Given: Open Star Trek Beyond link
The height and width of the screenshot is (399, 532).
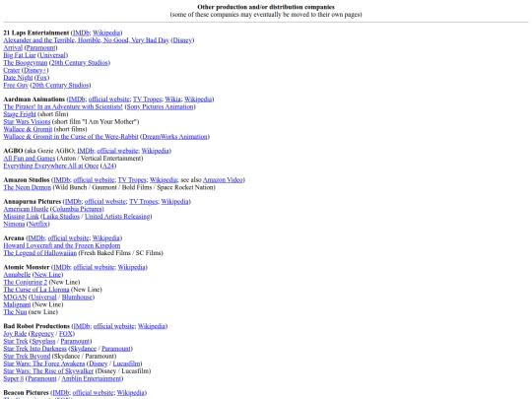Looking at the screenshot, I should click(27, 357).
